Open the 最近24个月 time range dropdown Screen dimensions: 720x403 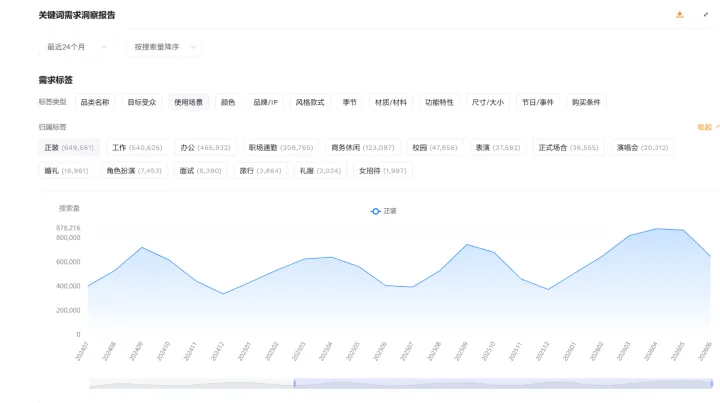click(77, 47)
